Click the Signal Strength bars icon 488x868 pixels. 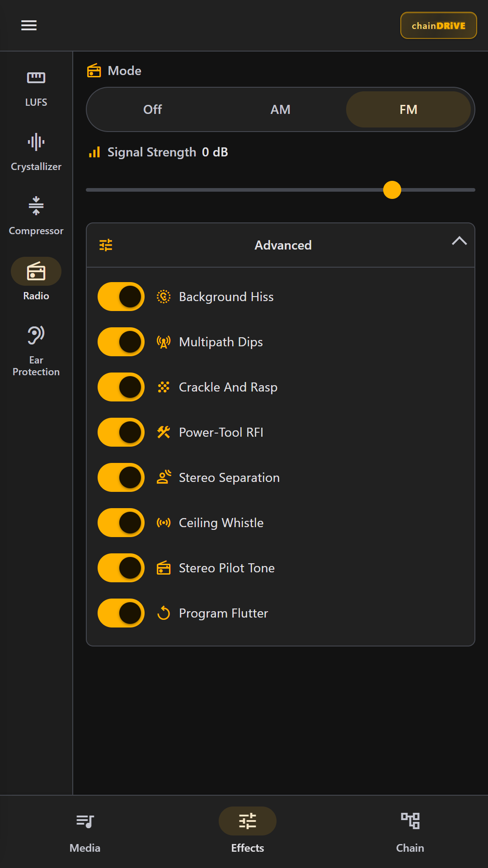pyautogui.click(x=94, y=152)
